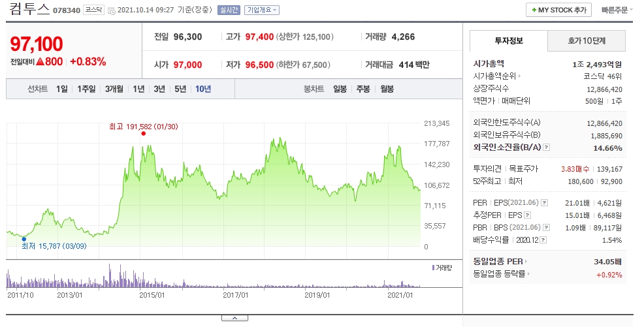The height and width of the screenshot is (327, 644).
Task: Open 시가총액순위 arrow link
Action: coord(497,76)
